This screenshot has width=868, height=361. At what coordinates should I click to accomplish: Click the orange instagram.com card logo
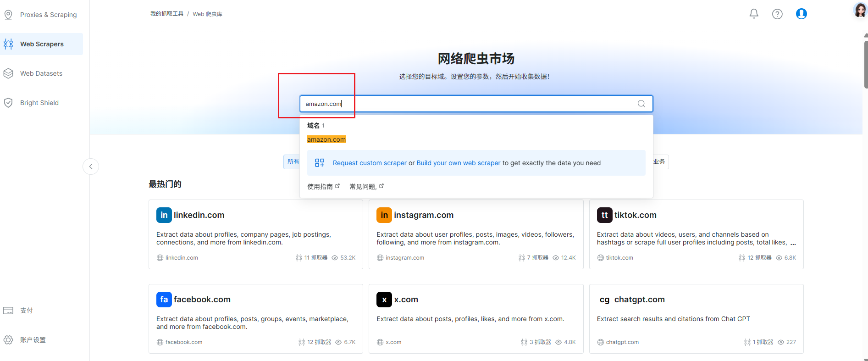(384, 215)
